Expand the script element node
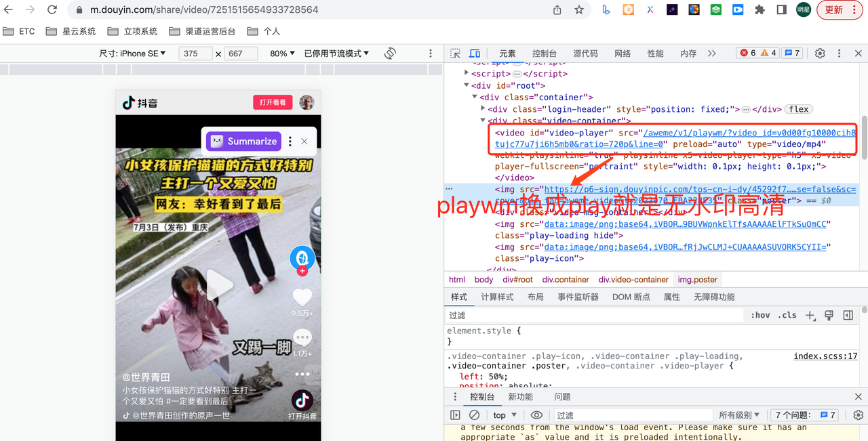Image resolution: width=868 pixels, height=441 pixels. [x=467, y=73]
